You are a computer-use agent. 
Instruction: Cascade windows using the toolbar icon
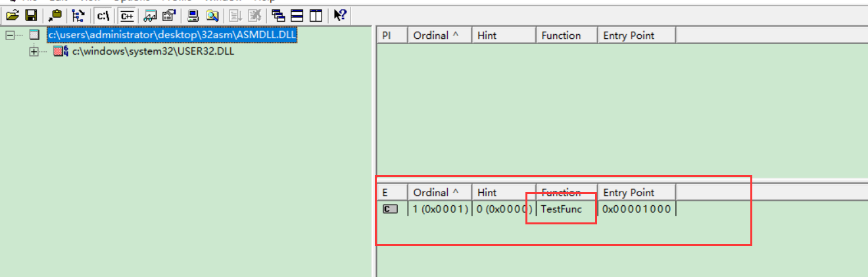click(x=279, y=14)
